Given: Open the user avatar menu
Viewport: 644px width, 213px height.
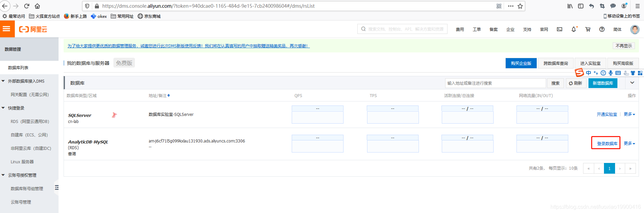Looking at the screenshot, I should coord(635,29).
